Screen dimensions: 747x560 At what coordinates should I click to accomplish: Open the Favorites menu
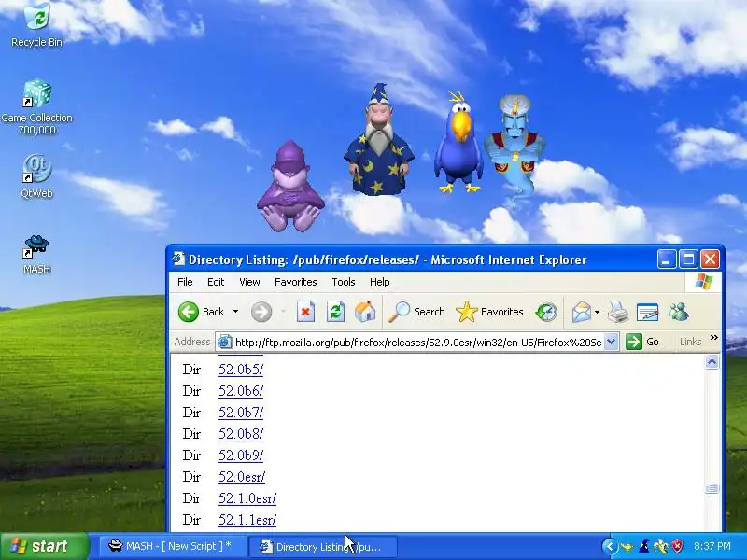pyautogui.click(x=295, y=282)
